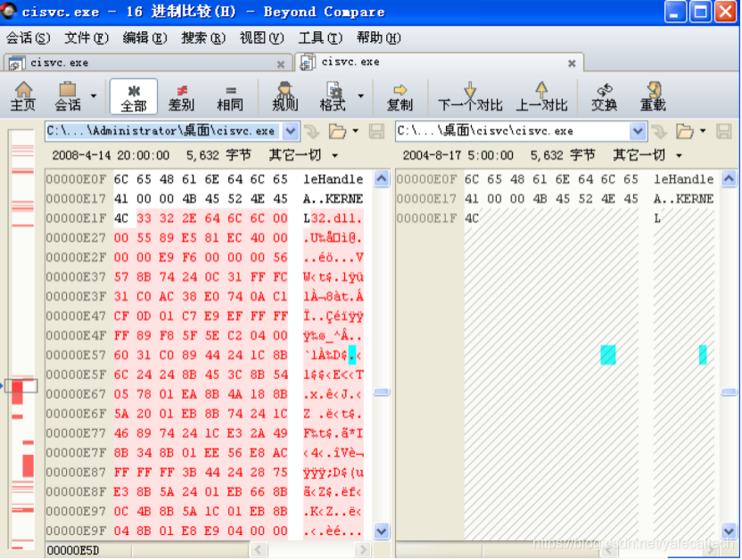Open the Session (会话) menu

coord(28,37)
